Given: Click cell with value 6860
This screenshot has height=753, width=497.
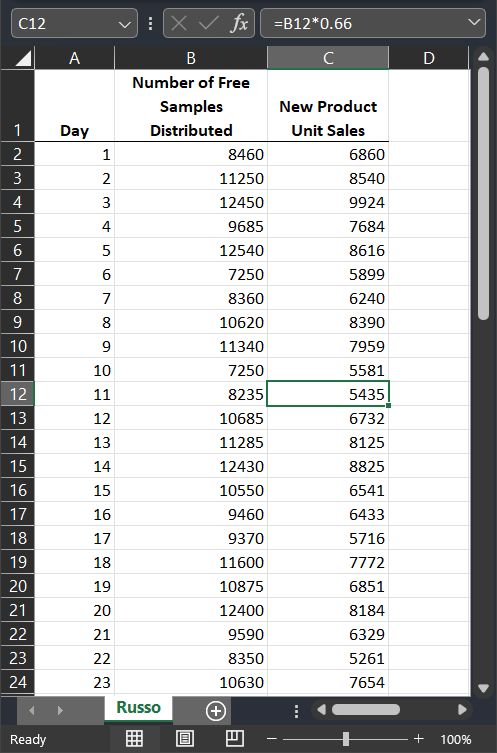Looking at the screenshot, I should tap(328, 154).
